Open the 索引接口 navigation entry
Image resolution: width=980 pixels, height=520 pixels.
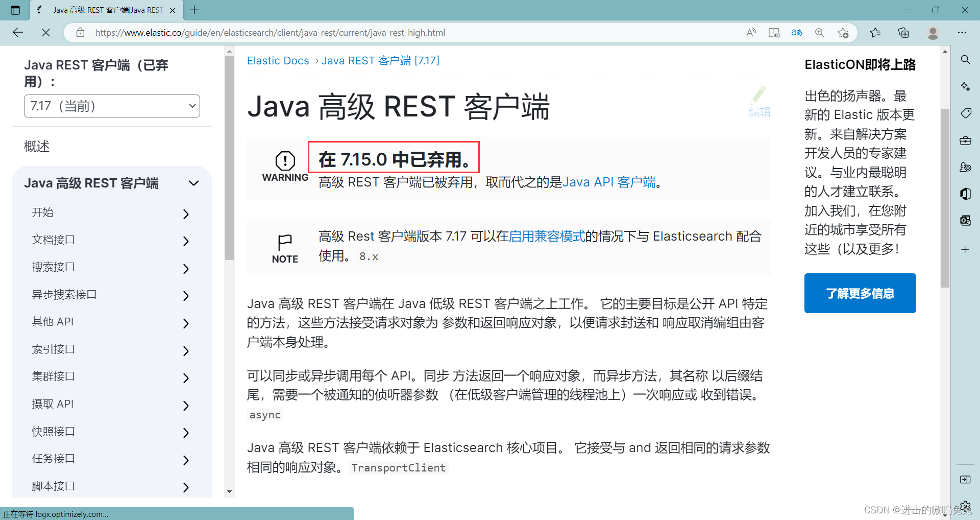click(x=53, y=349)
